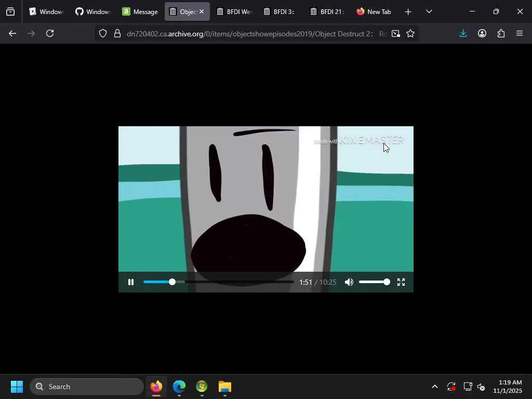
Task: Mute the video with the speaker icon
Action: (349, 282)
